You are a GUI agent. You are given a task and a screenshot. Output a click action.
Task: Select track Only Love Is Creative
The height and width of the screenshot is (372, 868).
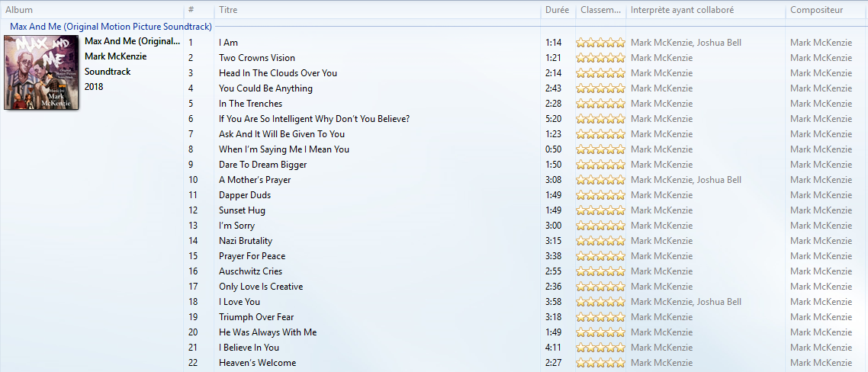[x=261, y=286]
